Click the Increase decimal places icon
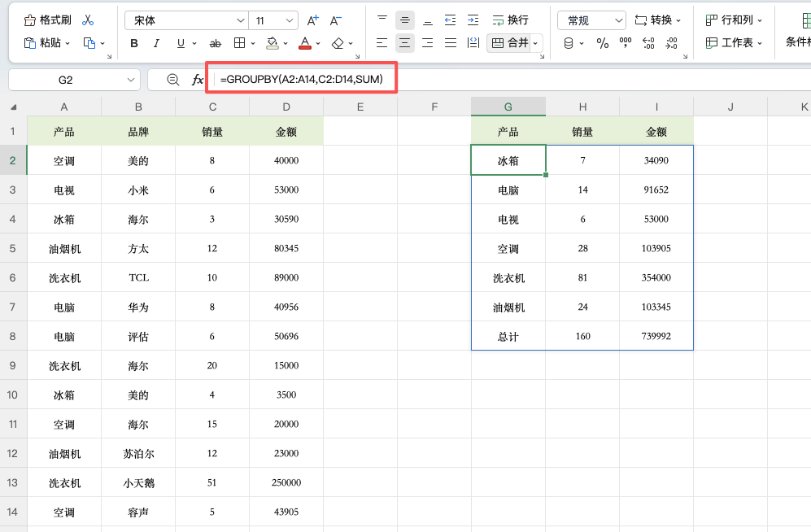Image resolution: width=811 pixels, height=532 pixels. coord(648,43)
